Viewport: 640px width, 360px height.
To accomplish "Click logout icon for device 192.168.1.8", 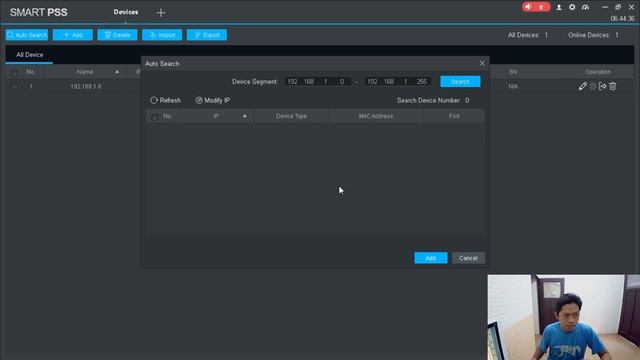I will pyautogui.click(x=602, y=86).
